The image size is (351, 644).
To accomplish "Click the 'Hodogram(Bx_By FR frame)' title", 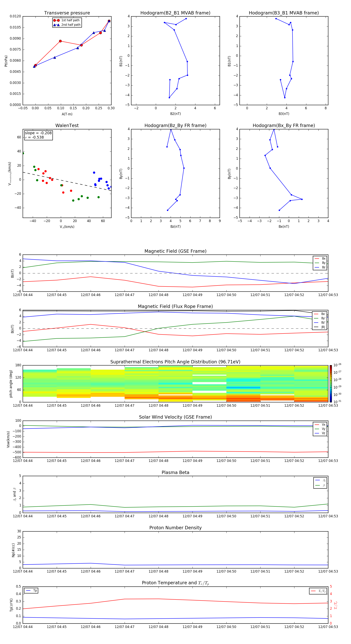I will click(284, 125).
